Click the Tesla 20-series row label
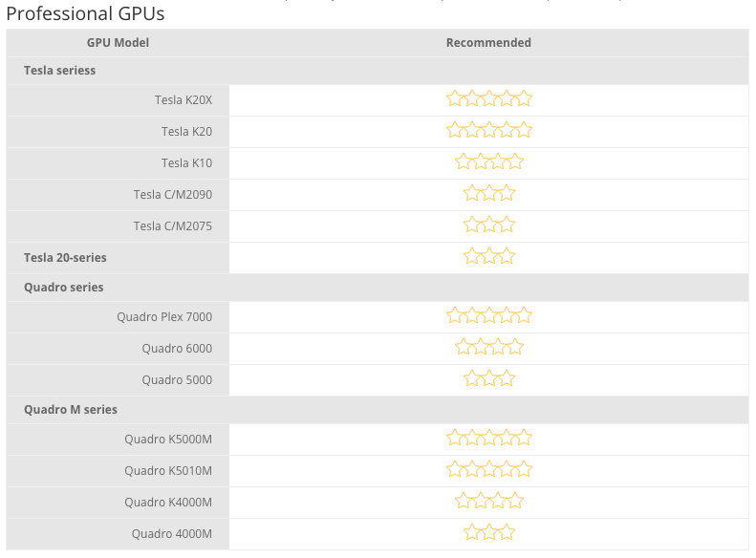Viewport: 756px width, 558px height. pyautogui.click(x=65, y=258)
